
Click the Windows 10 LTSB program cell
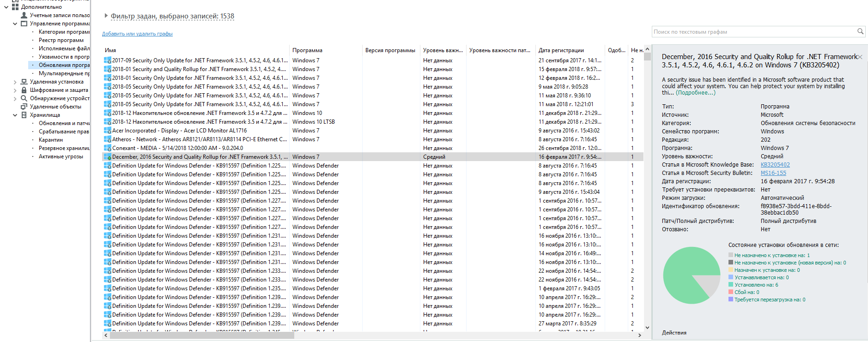point(314,122)
